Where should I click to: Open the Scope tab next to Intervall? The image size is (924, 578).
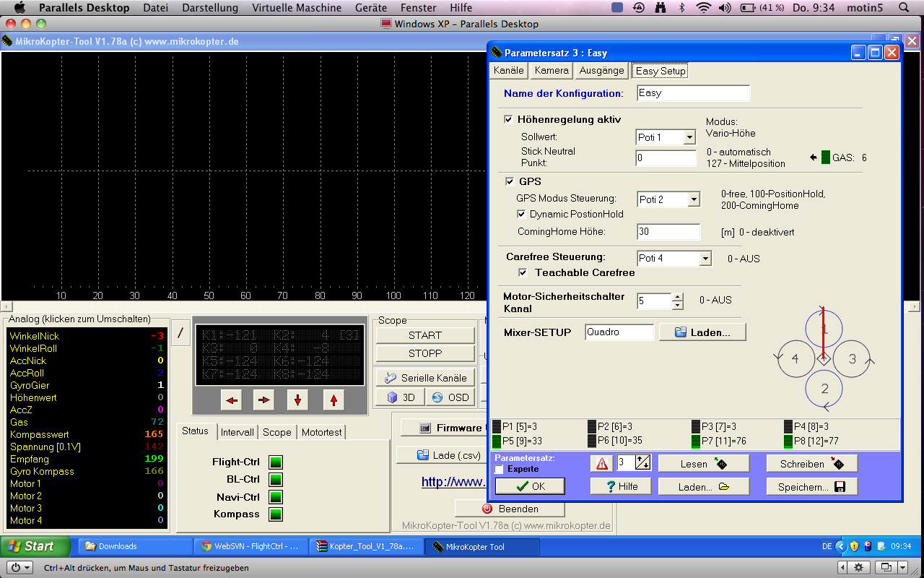click(x=277, y=432)
